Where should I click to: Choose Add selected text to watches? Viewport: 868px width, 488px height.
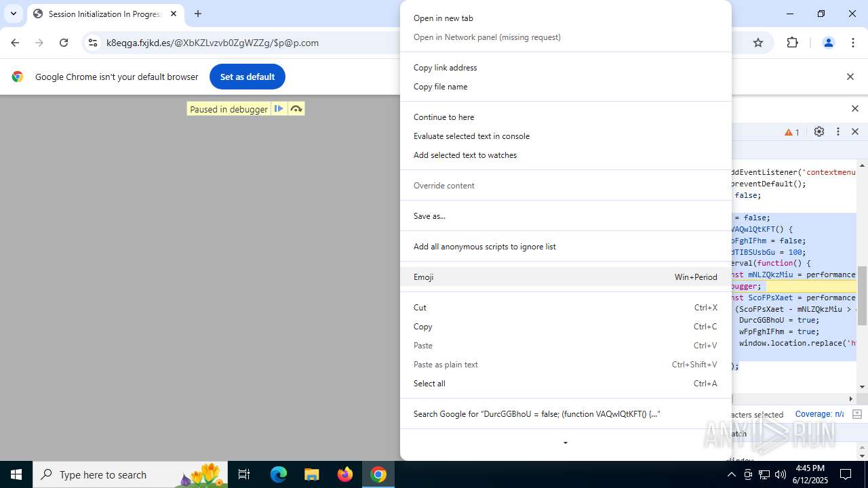tap(566, 155)
